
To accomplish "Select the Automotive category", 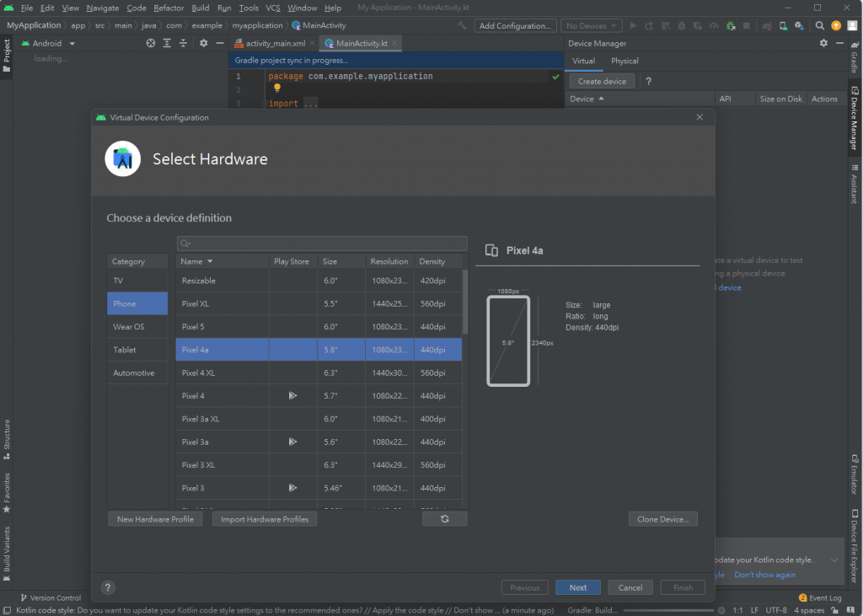I will click(137, 372).
